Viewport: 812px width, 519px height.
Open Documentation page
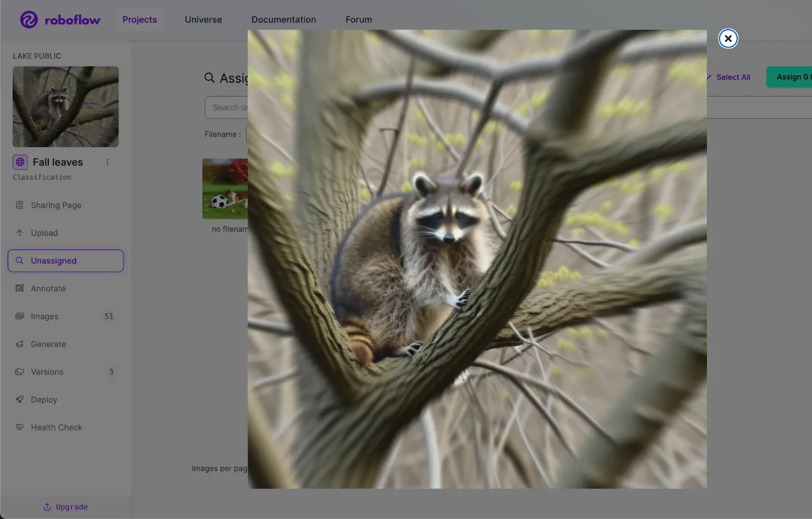coord(284,20)
